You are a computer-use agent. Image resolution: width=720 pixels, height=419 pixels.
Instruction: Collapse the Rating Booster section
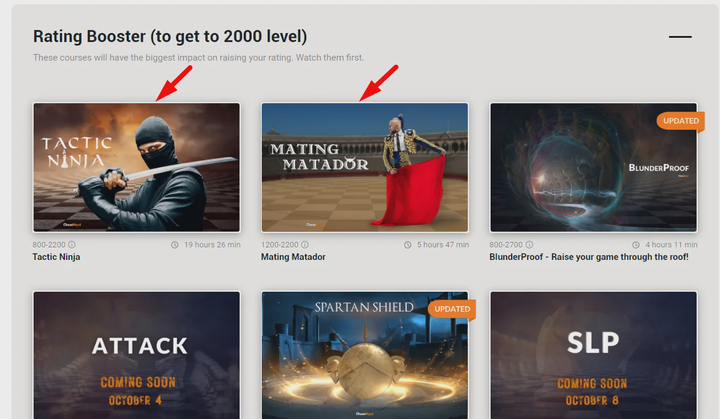point(680,37)
